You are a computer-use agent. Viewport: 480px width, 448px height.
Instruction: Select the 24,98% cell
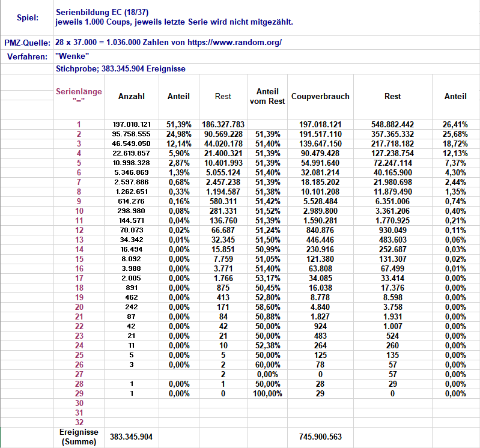point(179,134)
